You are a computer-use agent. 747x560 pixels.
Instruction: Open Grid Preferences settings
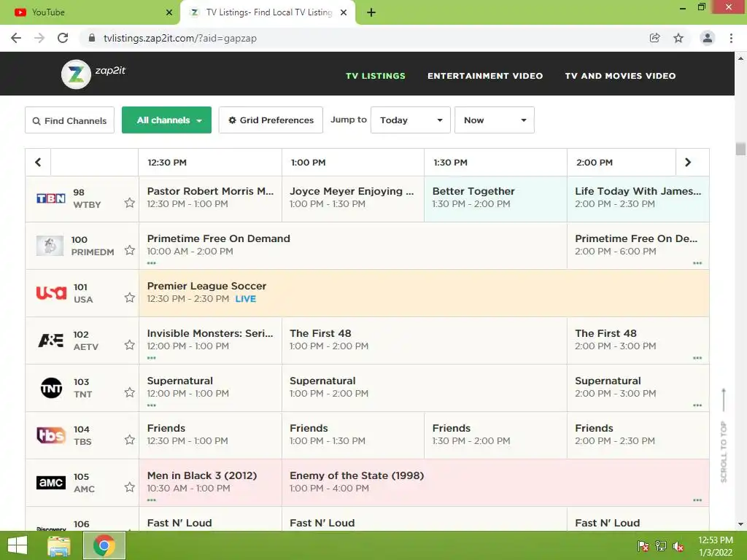[x=271, y=120]
